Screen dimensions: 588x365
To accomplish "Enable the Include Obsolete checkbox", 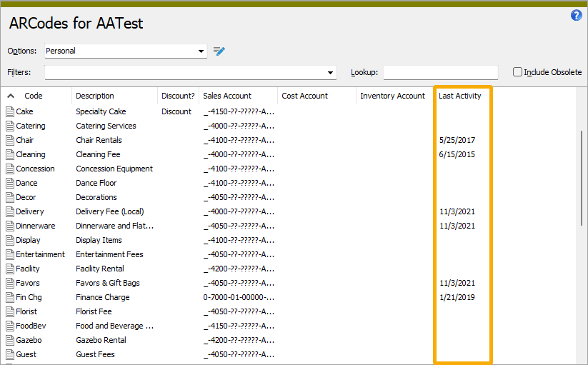I will (x=517, y=72).
